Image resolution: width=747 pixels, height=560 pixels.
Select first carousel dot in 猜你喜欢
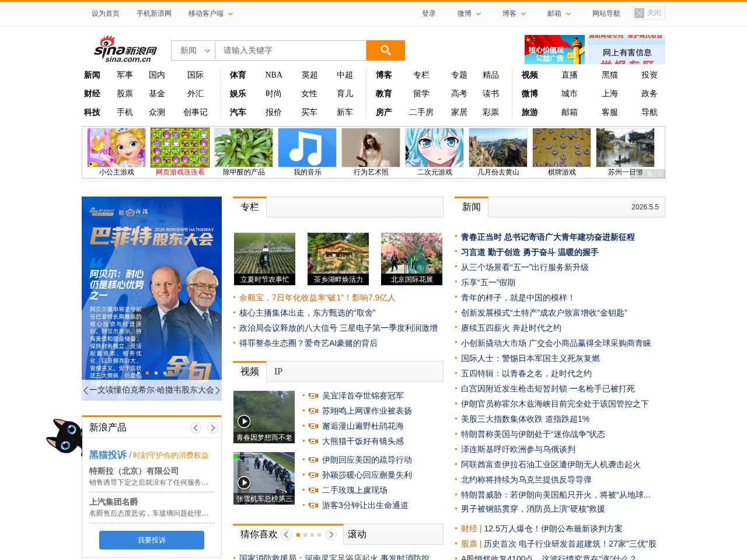point(298,535)
